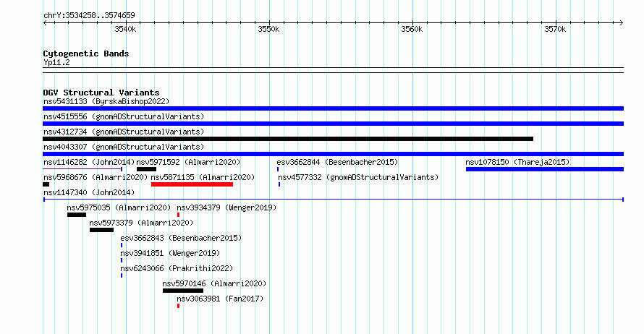The height and width of the screenshot is (334, 644).
Task: Click nsv5970146 (Almarri2020) label
Action: [x=214, y=283]
